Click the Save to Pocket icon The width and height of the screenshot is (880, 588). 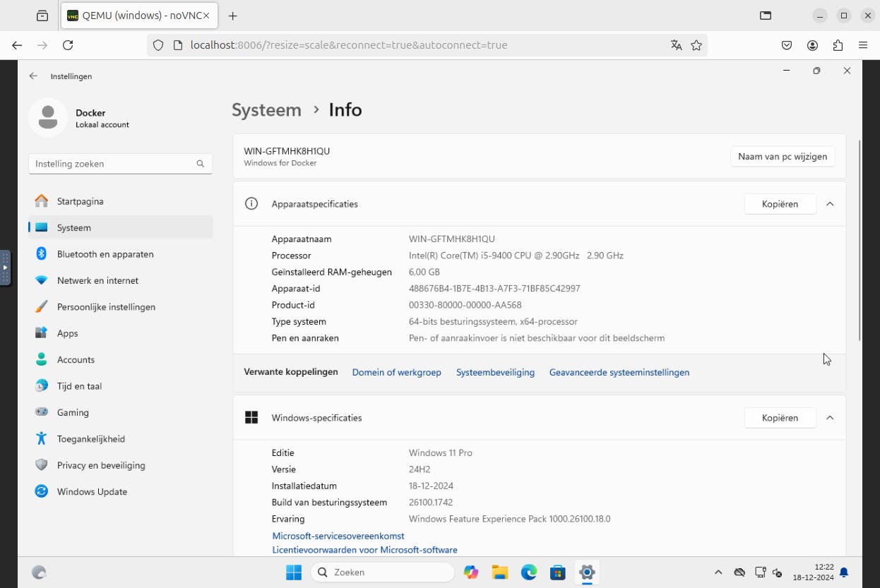pyautogui.click(x=787, y=45)
